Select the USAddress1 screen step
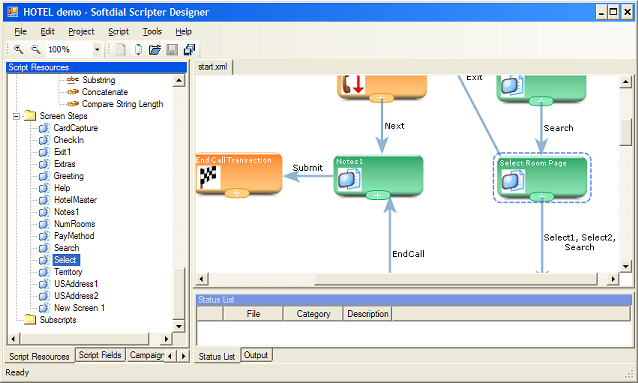Screen dimensions: 638x383 76,284
